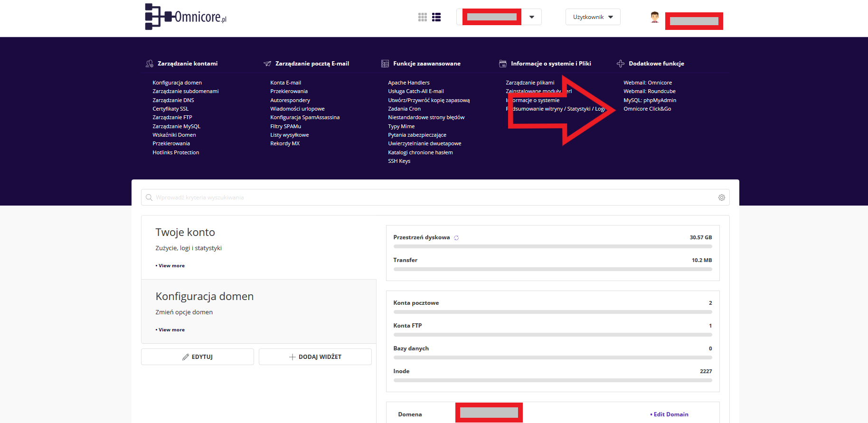The height and width of the screenshot is (423, 868).
Task: Expand View more under Konfiguracja domen
Action: point(171,330)
